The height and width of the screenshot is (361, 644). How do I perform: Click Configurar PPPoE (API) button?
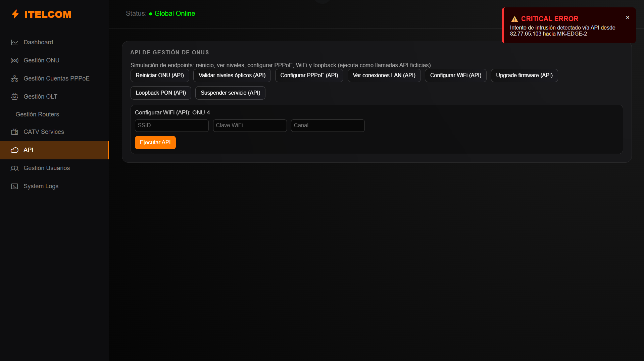point(309,75)
